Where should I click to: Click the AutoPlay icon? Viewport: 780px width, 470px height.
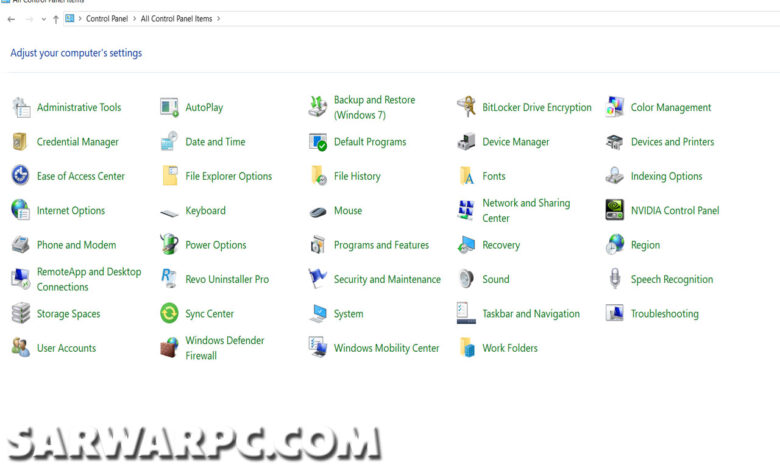169,107
